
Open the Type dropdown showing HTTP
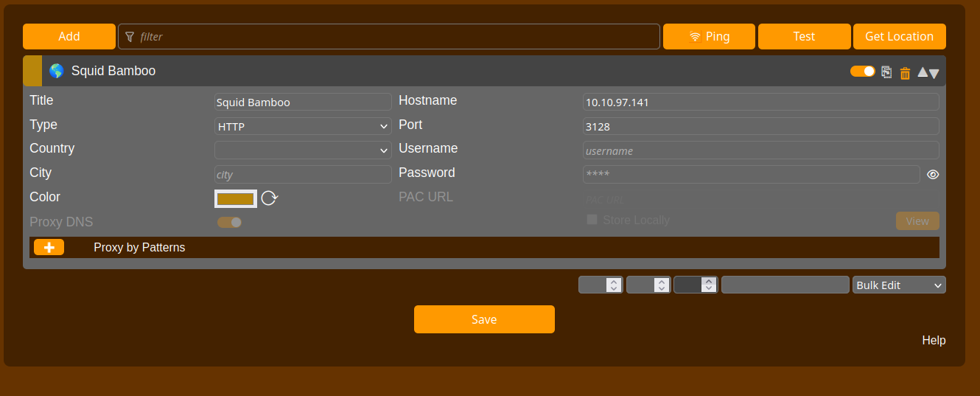point(303,126)
